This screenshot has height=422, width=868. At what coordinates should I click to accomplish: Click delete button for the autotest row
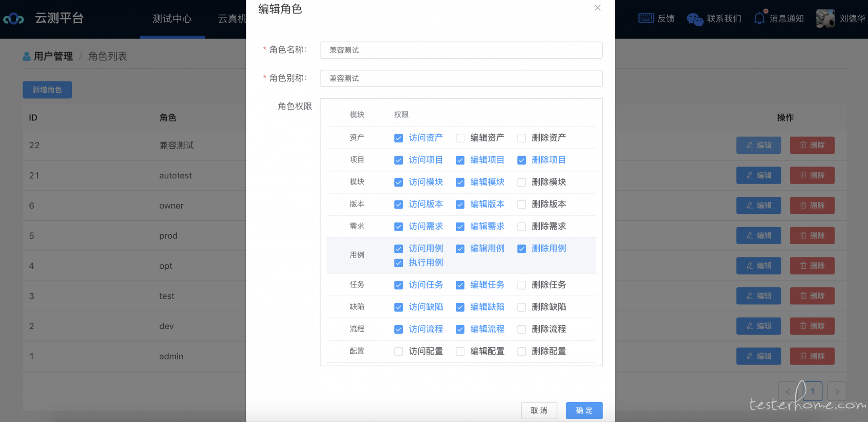(812, 175)
